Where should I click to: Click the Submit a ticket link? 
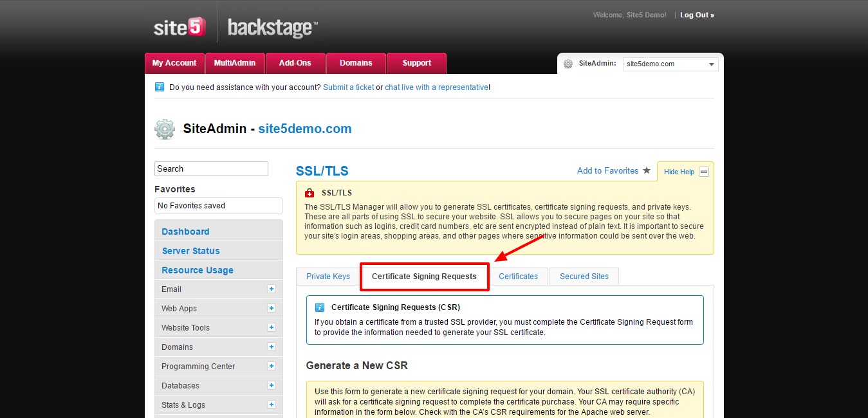[x=349, y=87]
